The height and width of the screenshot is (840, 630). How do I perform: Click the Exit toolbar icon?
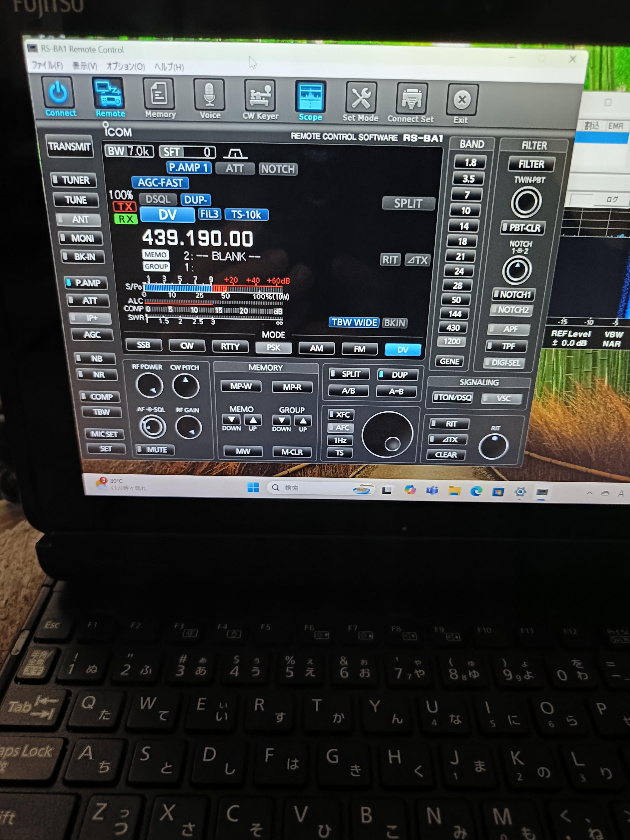(462, 100)
